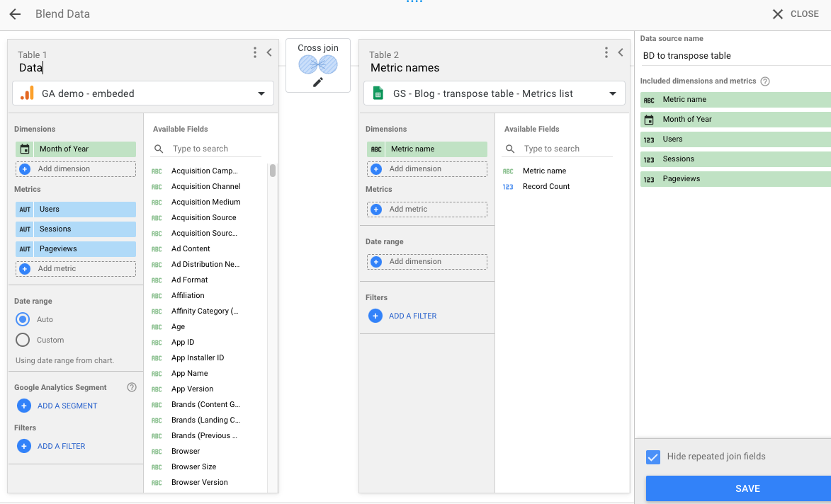Select Affiliation field
The height and width of the screenshot is (504, 831).
click(x=188, y=295)
